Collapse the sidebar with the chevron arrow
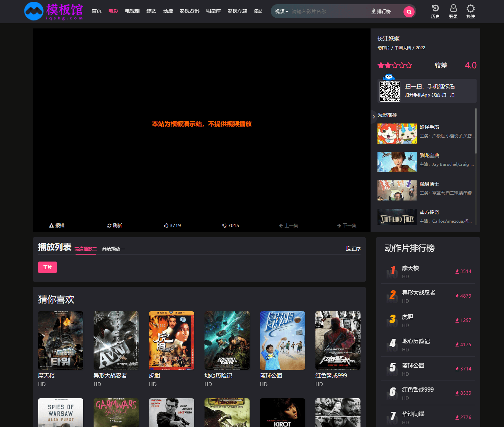Screen dimensions: 504x427 click(374, 117)
